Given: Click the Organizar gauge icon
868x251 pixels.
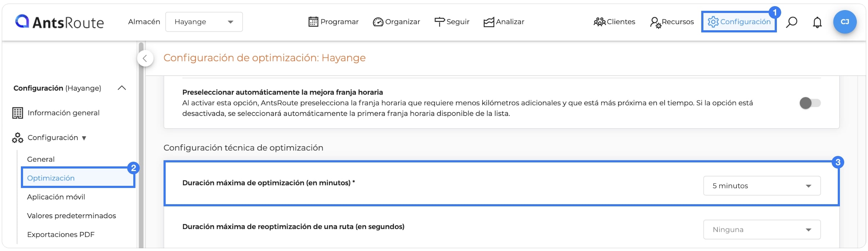Looking at the screenshot, I should pos(378,22).
